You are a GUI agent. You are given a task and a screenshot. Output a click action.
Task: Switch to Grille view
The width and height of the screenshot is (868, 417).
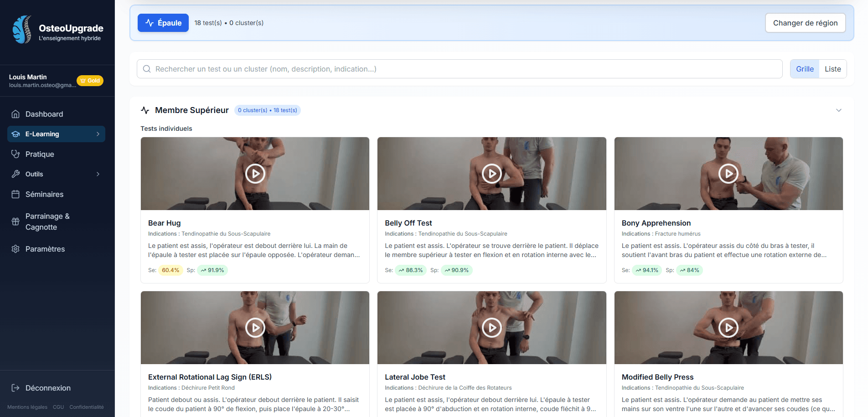click(805, 69)
